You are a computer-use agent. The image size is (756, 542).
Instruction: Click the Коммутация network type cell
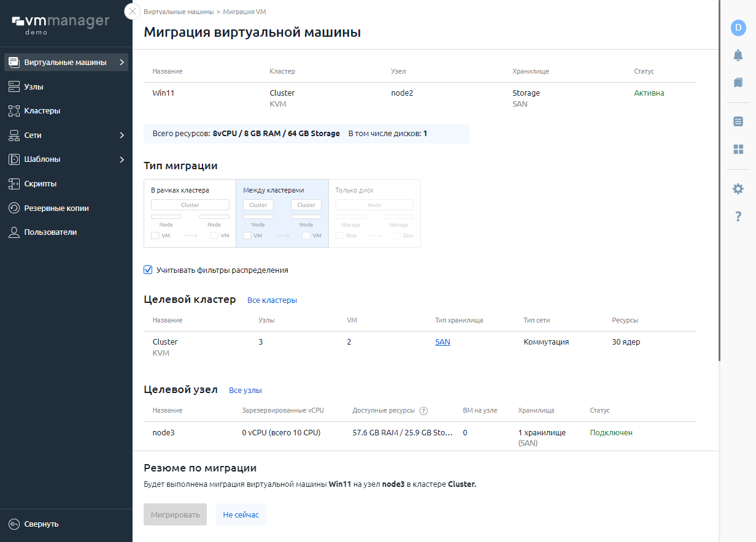[546, 342]
